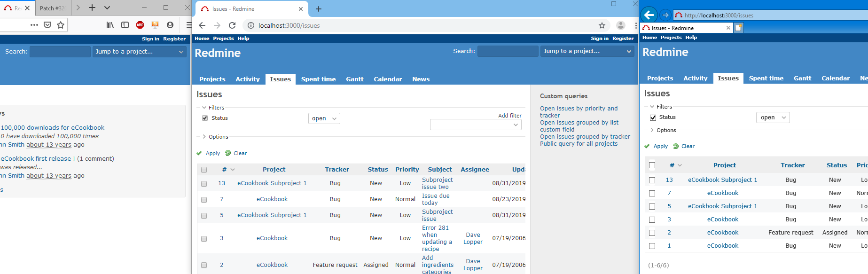Open Jump to a project dropdown in Firefox
The height and width of the screenshot is (274, 868).
[139, 52]
